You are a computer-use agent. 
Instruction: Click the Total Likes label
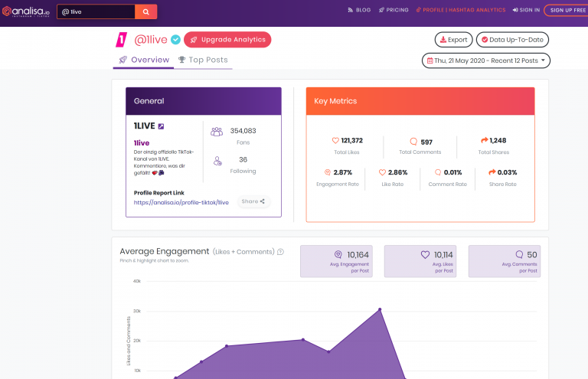pyautogui.click(x=347, y=152)
